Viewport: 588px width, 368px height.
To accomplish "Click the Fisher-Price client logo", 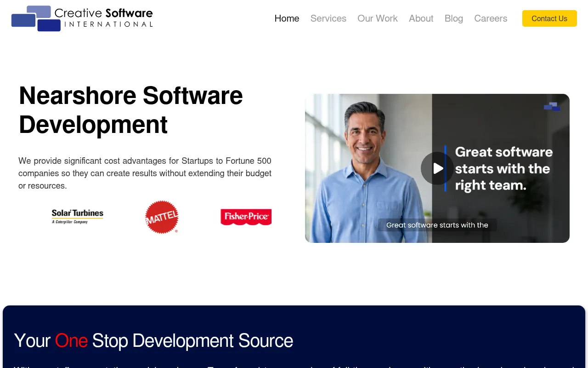I will coord(246,217).
